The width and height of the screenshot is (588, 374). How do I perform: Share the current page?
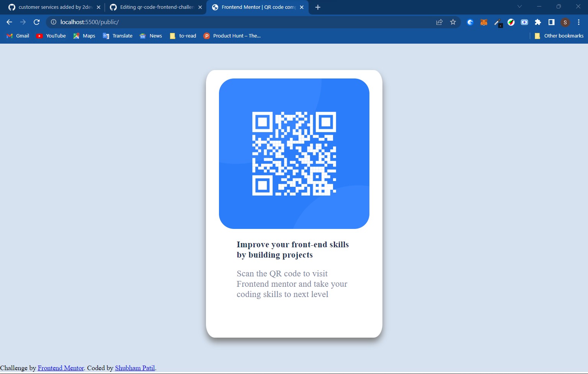pos(439,22)
